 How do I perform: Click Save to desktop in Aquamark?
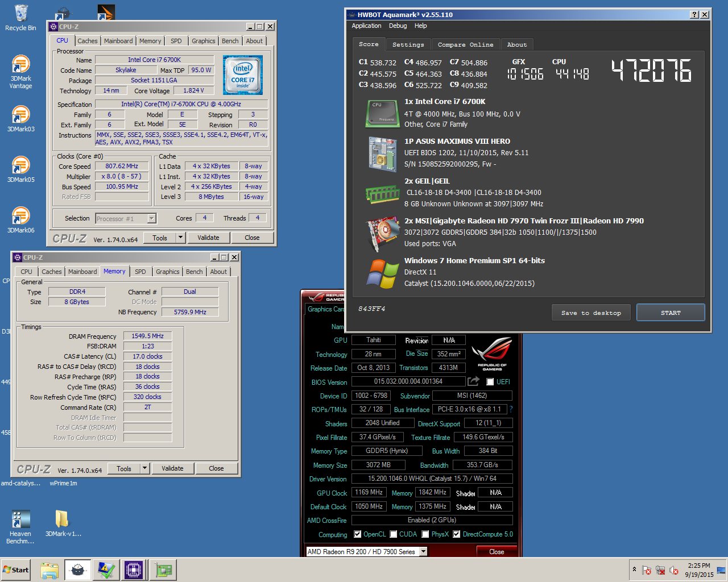click(x=591, y=313)
